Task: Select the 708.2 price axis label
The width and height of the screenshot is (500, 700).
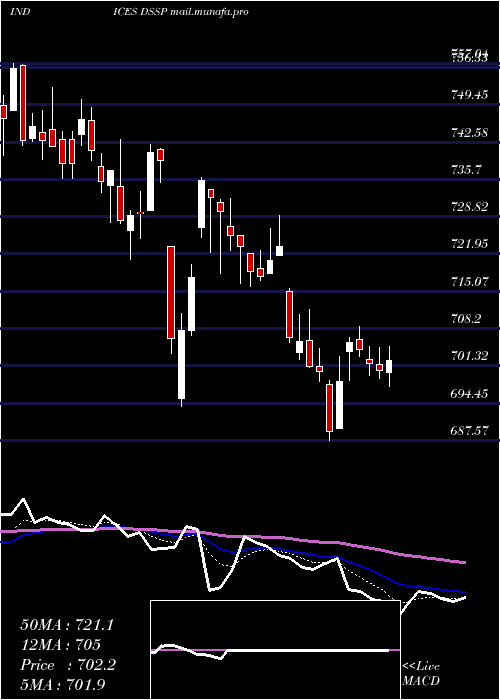Action: [x=468, y=319]
